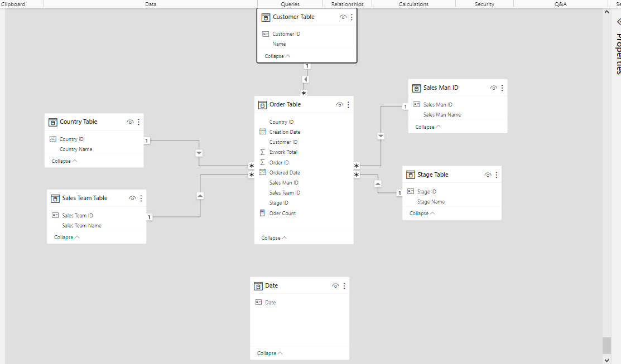
Task: Collapse the Sales Team Table card
Action: pos(66,237)
